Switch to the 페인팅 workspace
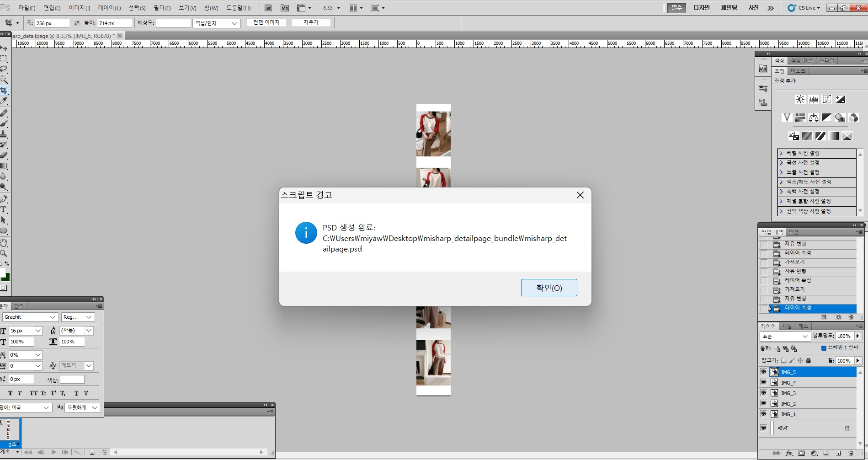 click(729, 8)
